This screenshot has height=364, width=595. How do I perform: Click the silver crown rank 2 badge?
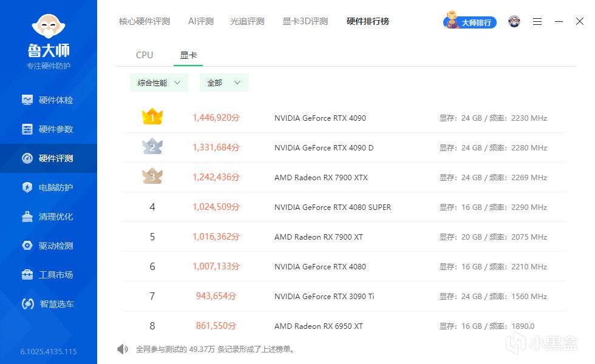152,146
